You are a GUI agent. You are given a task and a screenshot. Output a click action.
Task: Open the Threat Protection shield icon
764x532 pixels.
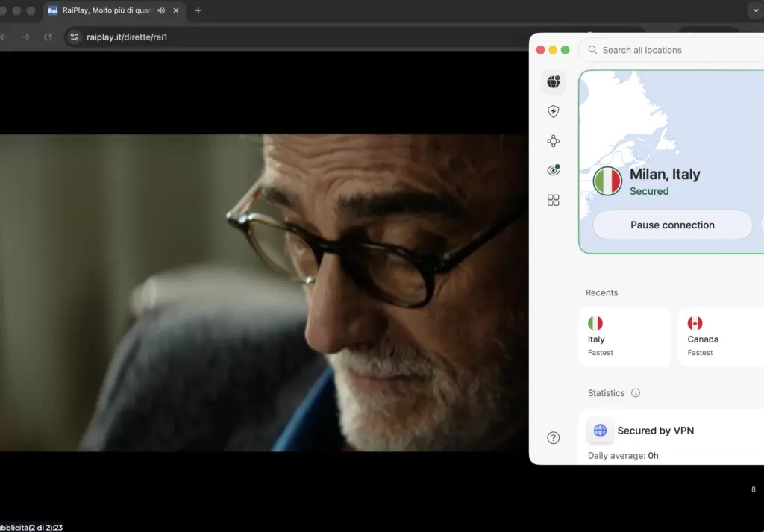(553, 112)
